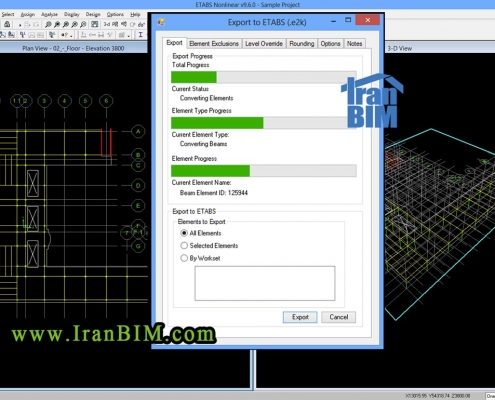This screenshot has height=400, width=495.
Task: Click the Export dialog title bar icon
Action: (x=161, y=22)
